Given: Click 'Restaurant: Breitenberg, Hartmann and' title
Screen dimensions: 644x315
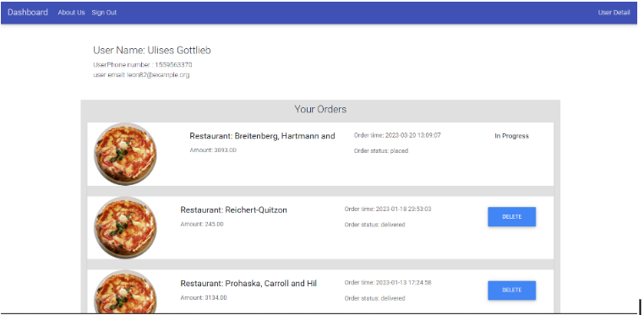Looking at the screenshot, I should pyautogui.click(x=262, y=136).
